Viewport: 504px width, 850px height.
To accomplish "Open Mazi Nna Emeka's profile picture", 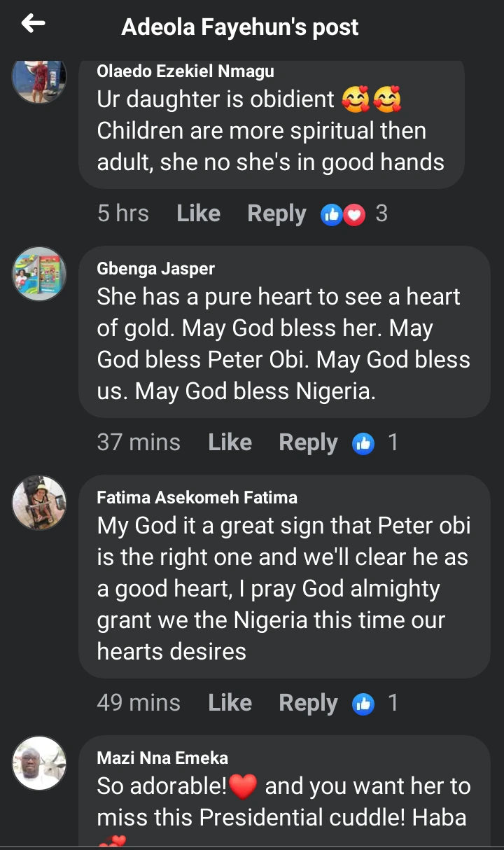I will point(39,763).
